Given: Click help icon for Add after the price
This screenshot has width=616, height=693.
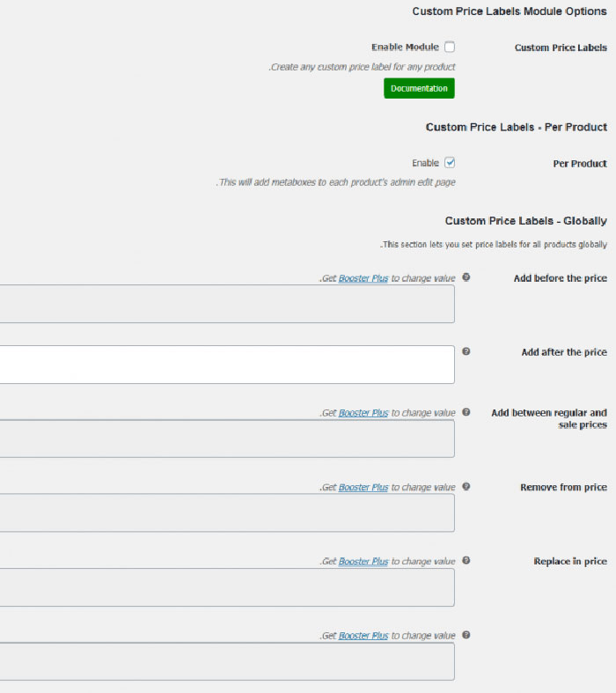Looking at the screenshot, I should tap(466, 351).
